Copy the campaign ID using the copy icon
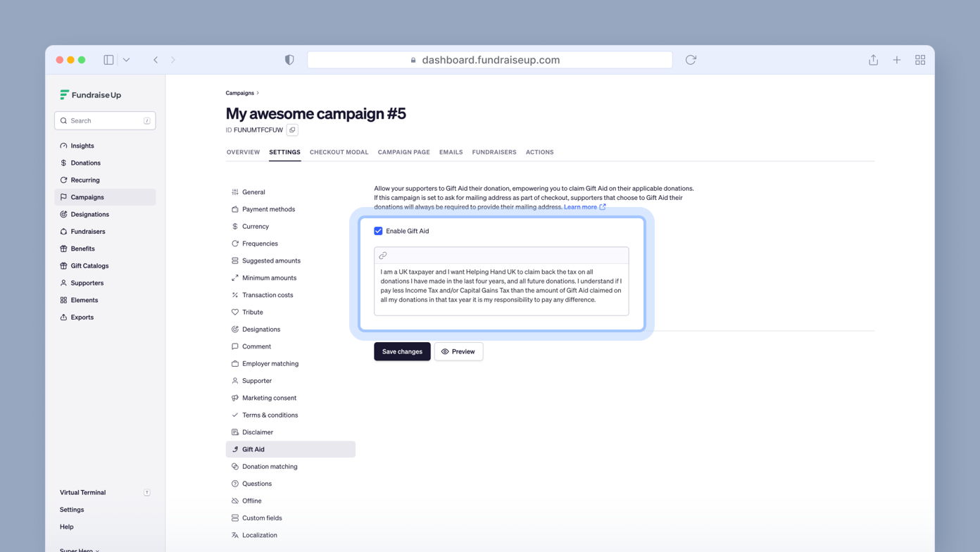 pos(292,130)
